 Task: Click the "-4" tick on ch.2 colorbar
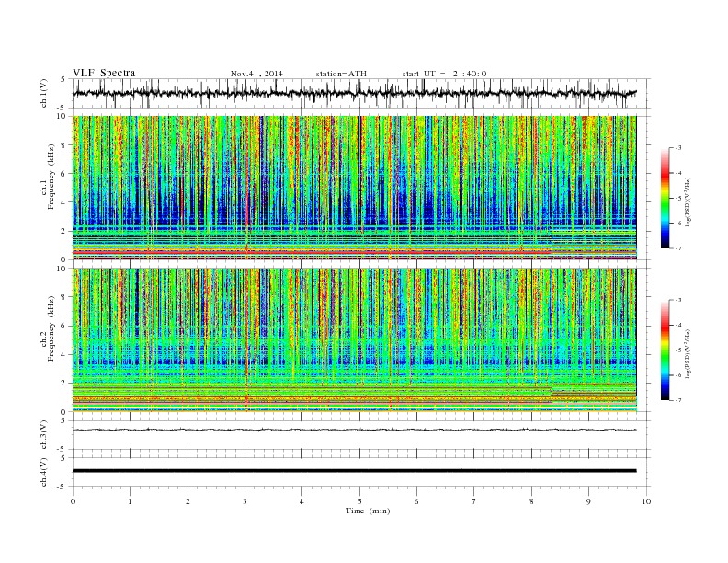pos(678,325)
